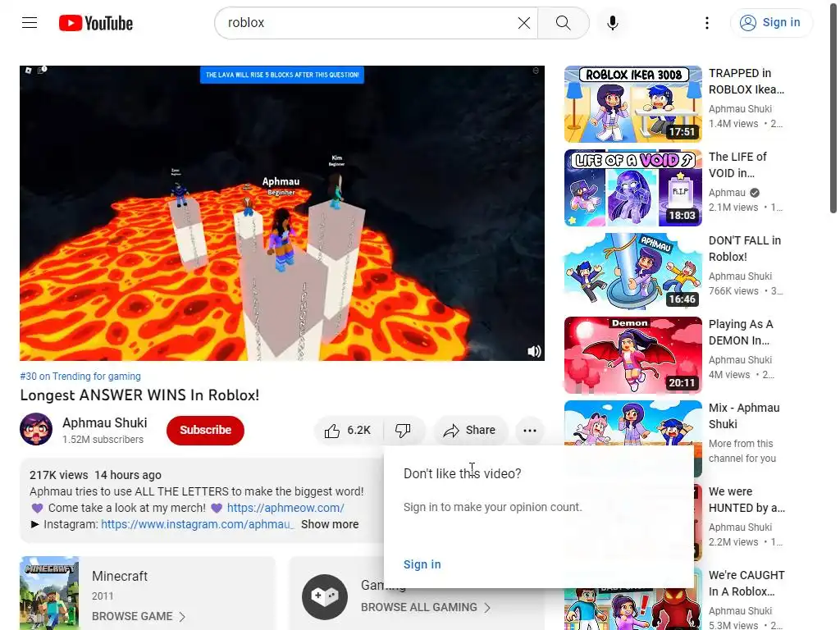Open the Minecraft game box art
840x630 pixels.
[x=49, y=593]
